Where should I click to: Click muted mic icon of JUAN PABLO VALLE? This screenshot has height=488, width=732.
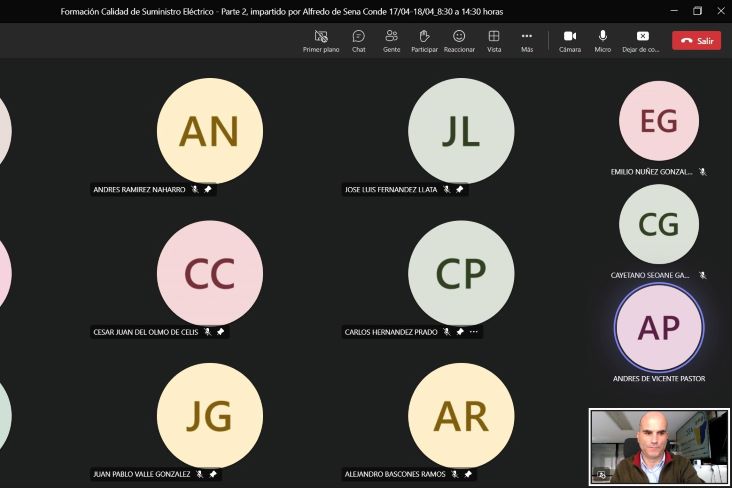point(199,474)
